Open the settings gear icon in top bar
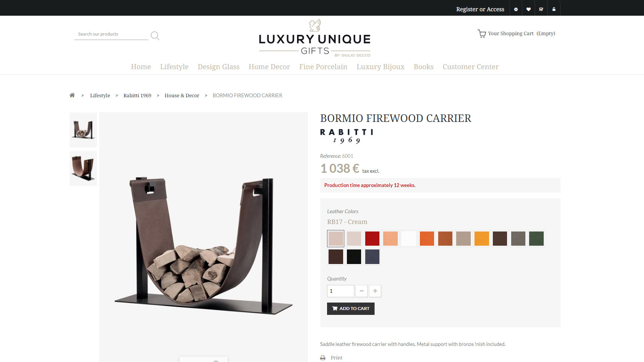The image size is (644, 362). [x=516, y=9]
